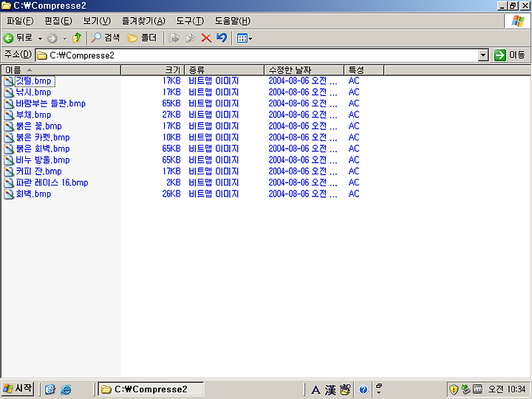Viewport: 532px width, 399px height.
Task: Click the 2KB size of 파란 레이스 16.bmp
Action: pos(174,183)
